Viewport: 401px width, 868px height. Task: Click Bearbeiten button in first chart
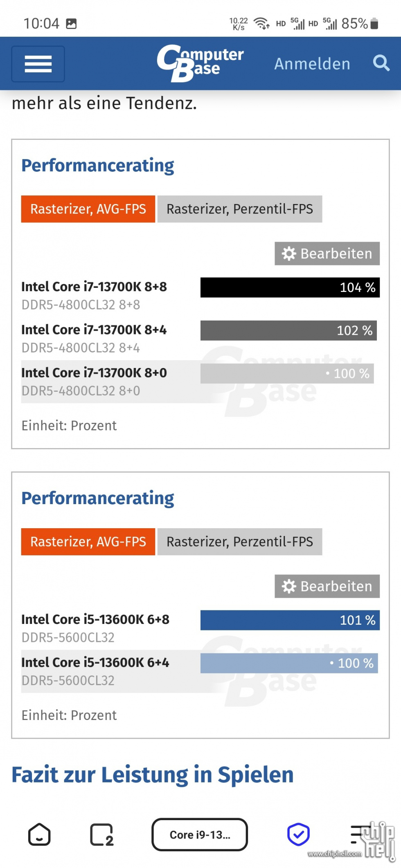pos(327,253)
